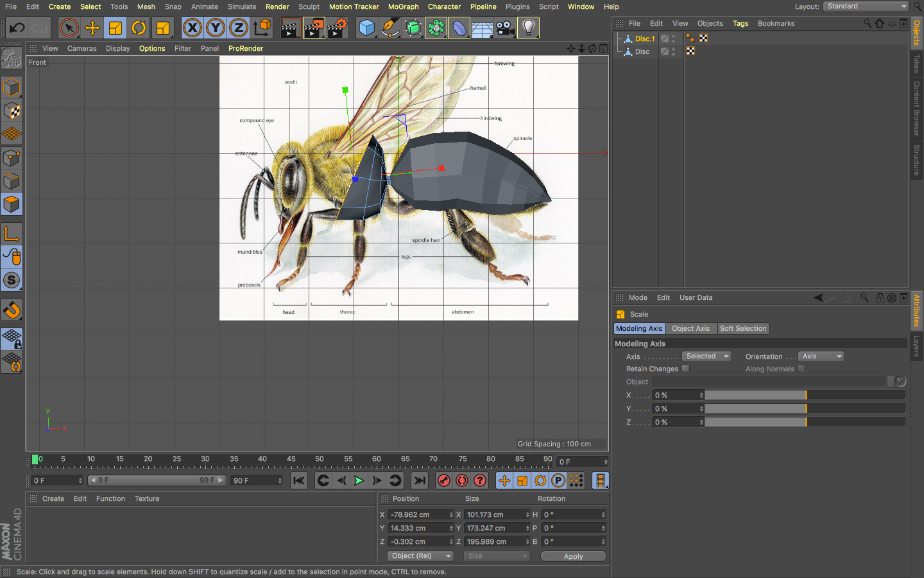Screen dimensions: 924x578
Task: Enable Polygons mode in left sidebar
Action: [x=12, y=205]
